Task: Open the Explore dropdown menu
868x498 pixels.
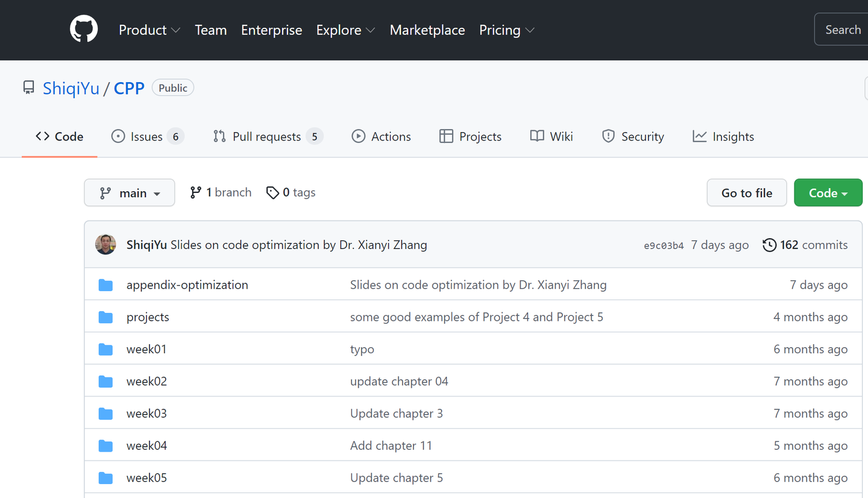Action: click(x=345, y=30)
